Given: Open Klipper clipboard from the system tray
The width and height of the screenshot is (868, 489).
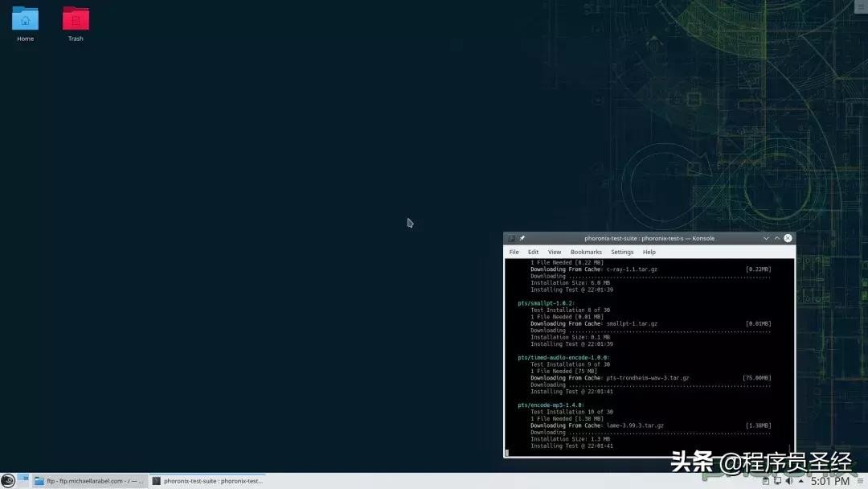Looking at the screenshot, I should pyautogui.click(x=765, y=481).
